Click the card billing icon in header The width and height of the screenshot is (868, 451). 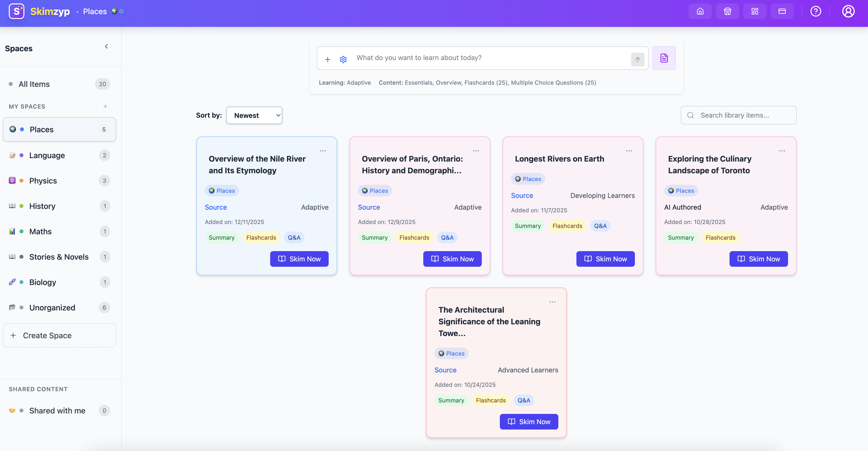pyautogui.click(x=782, y=11)
